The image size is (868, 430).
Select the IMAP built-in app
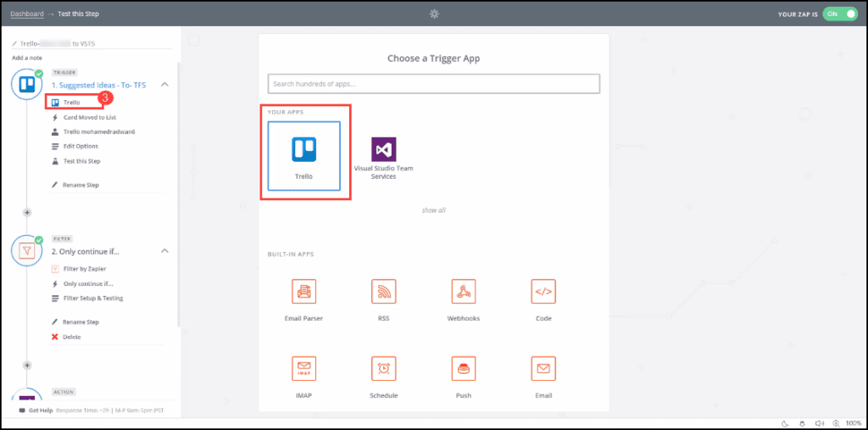click(x=303, y=376)
